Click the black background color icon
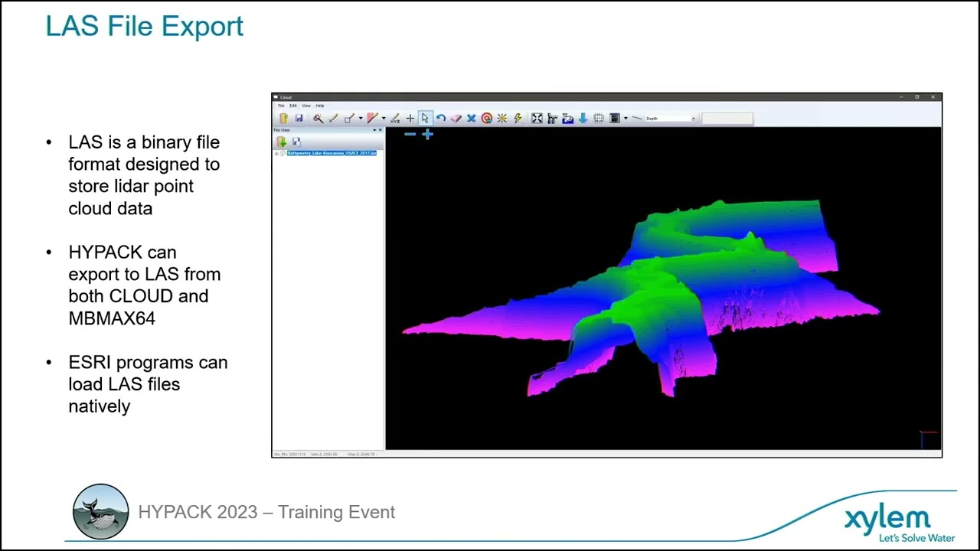 coord(614,118)
